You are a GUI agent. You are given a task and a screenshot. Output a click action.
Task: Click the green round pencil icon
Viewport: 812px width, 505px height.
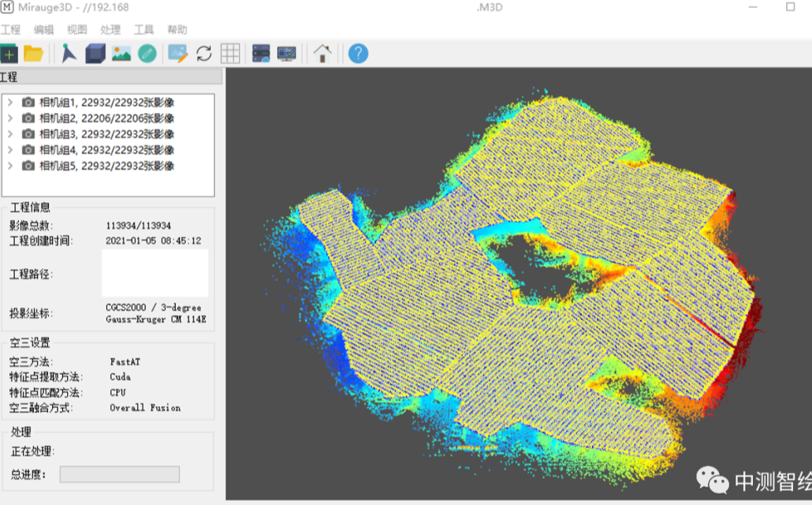[x=147, y=54]
